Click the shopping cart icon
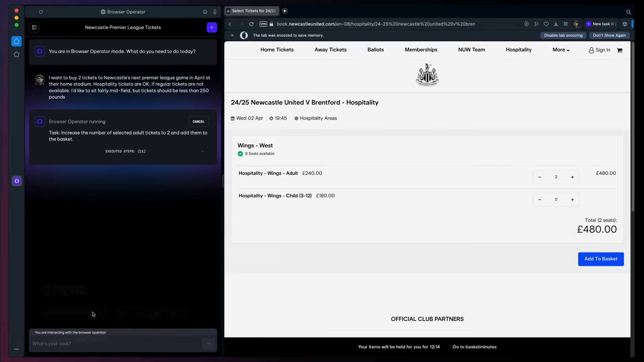This screenshot has width=644, height=362. tap(620, 50)
